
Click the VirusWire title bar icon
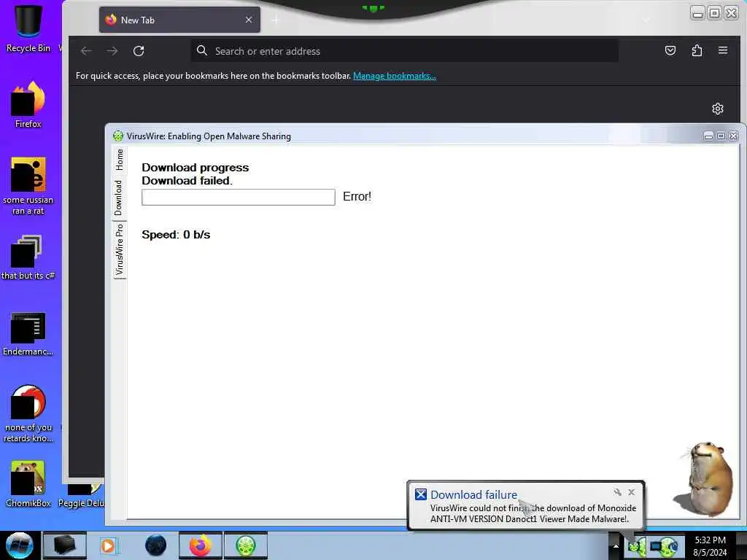point(117,136)
